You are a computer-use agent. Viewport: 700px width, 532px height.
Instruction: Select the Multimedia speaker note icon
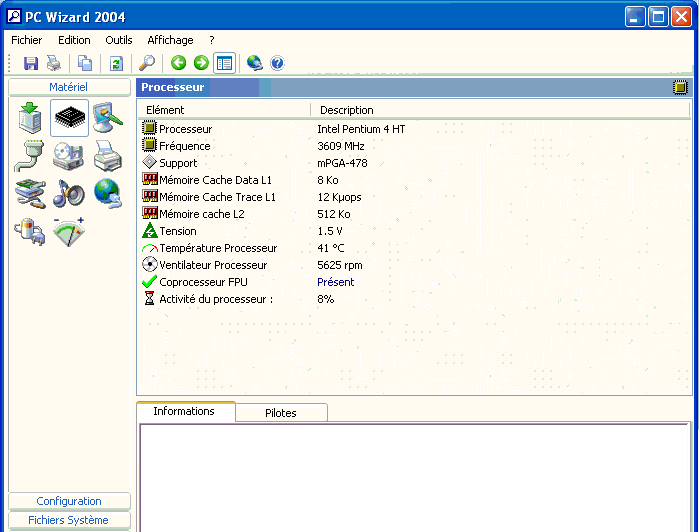tap(68, 194)
